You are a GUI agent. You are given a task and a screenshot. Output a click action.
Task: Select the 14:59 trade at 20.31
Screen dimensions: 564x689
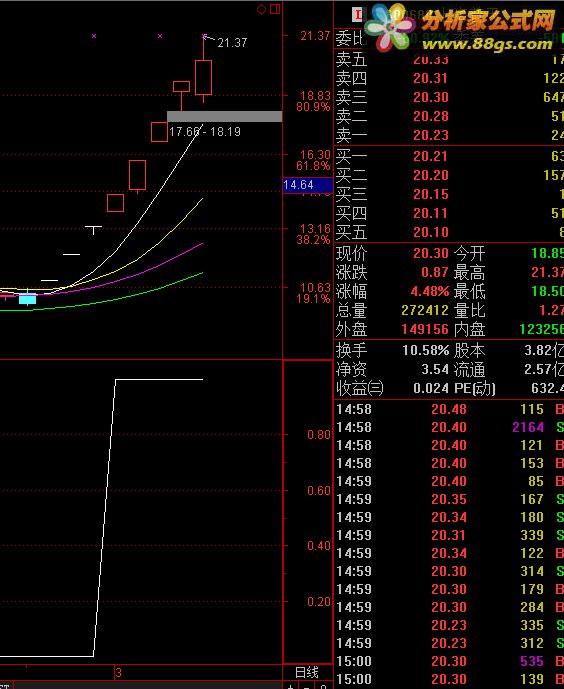pos(449,535)
